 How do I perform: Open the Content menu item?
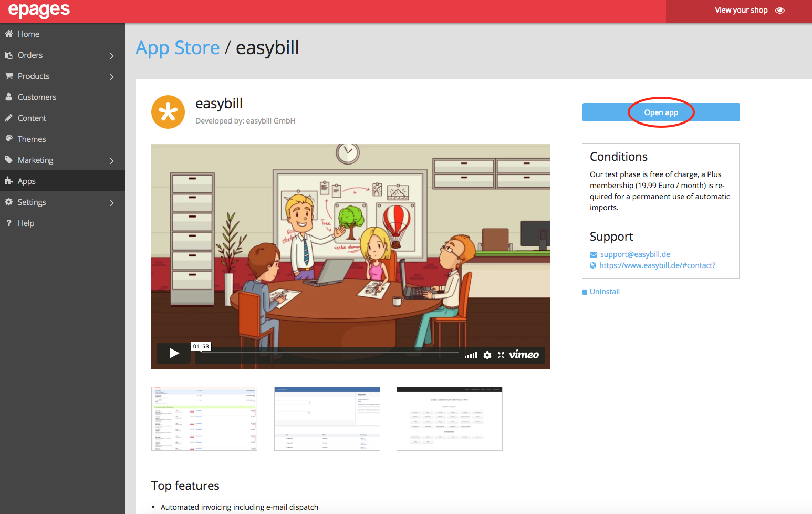click(63, 118)
